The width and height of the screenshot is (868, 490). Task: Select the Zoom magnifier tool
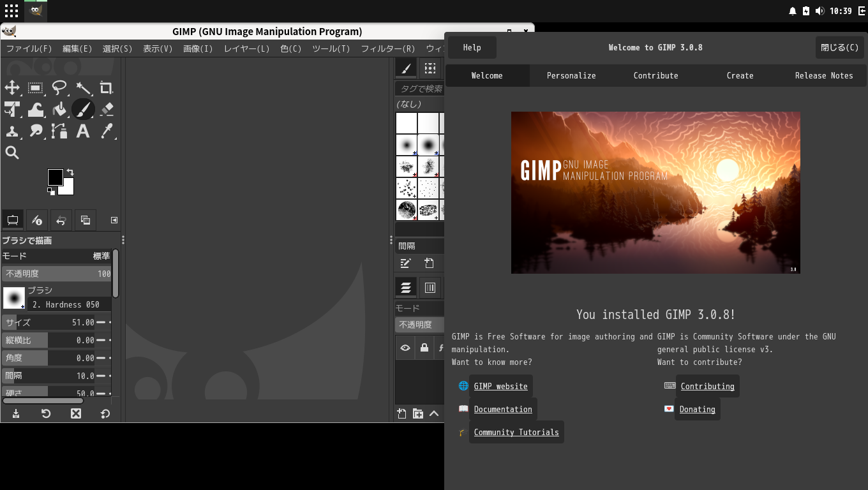pos(12,153)
